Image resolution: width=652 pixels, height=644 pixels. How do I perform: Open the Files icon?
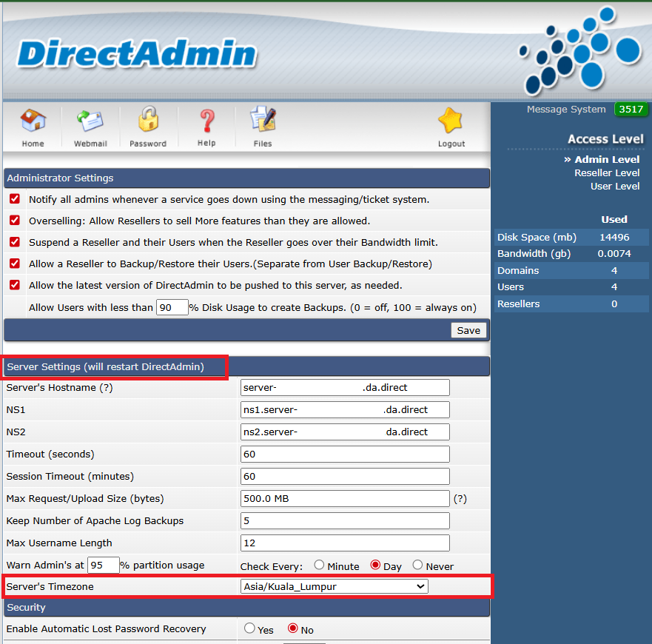[263, 119]
